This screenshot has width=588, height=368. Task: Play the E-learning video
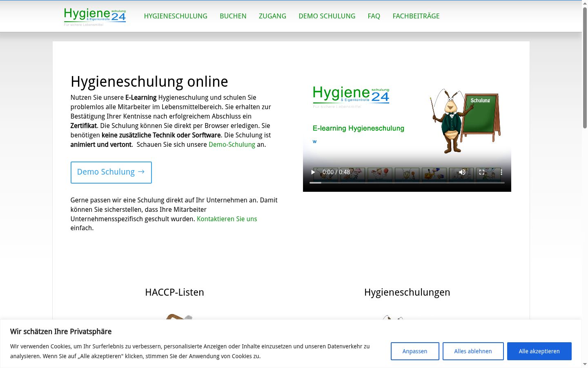(x=313, y=172)
